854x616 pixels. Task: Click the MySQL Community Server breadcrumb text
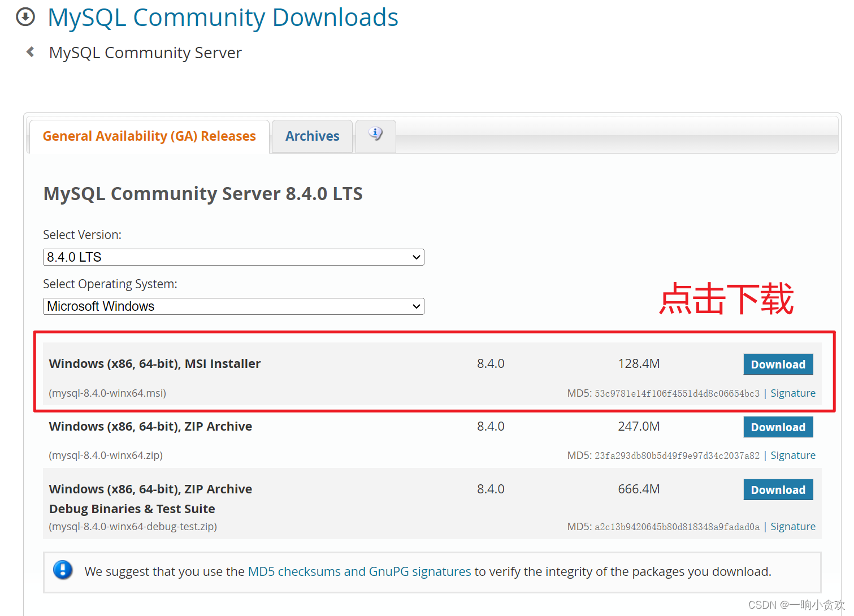click(145, 53)
